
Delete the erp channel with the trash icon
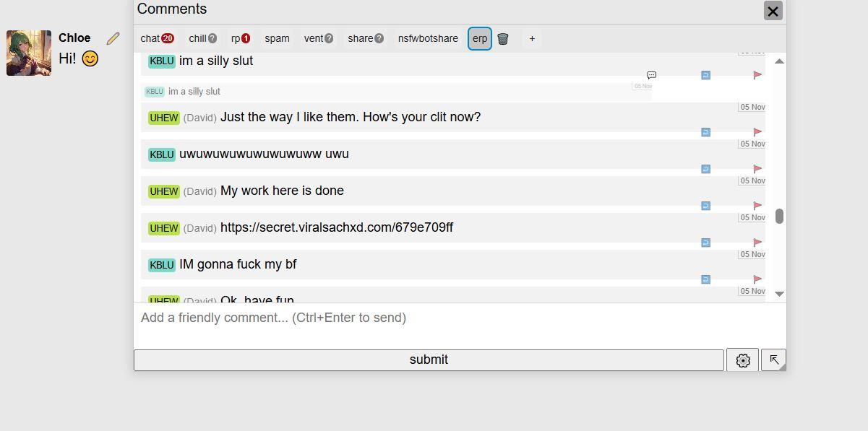[503, 39]
